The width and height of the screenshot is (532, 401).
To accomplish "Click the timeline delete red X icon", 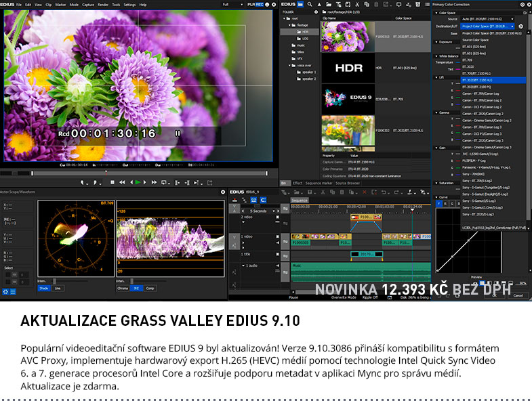I will [x=365, y=192].
